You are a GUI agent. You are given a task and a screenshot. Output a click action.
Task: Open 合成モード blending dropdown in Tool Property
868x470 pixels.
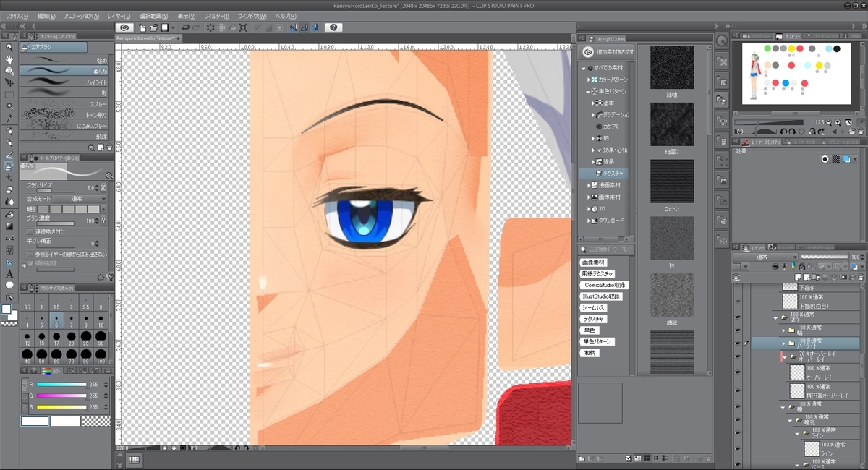tap(78, 197)
